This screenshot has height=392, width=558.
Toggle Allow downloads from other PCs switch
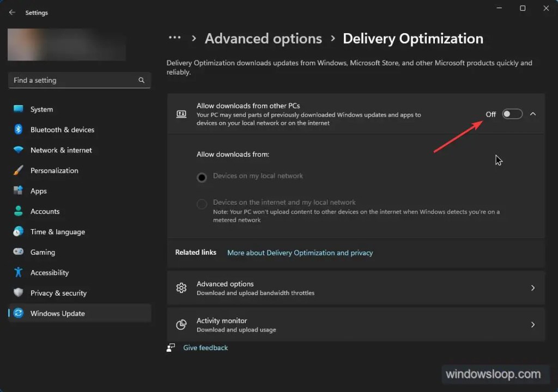click(512, 114)
